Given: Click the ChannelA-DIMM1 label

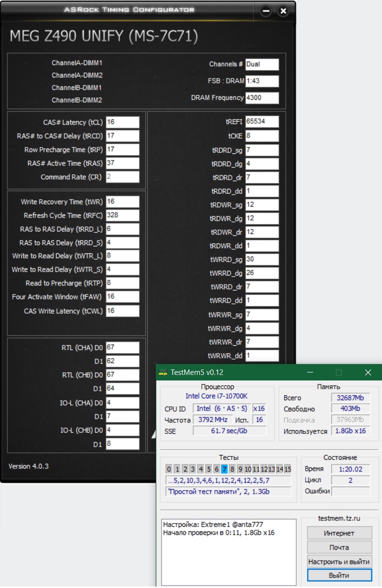Looking at the screenshot, I should click(x=77, y=63).
